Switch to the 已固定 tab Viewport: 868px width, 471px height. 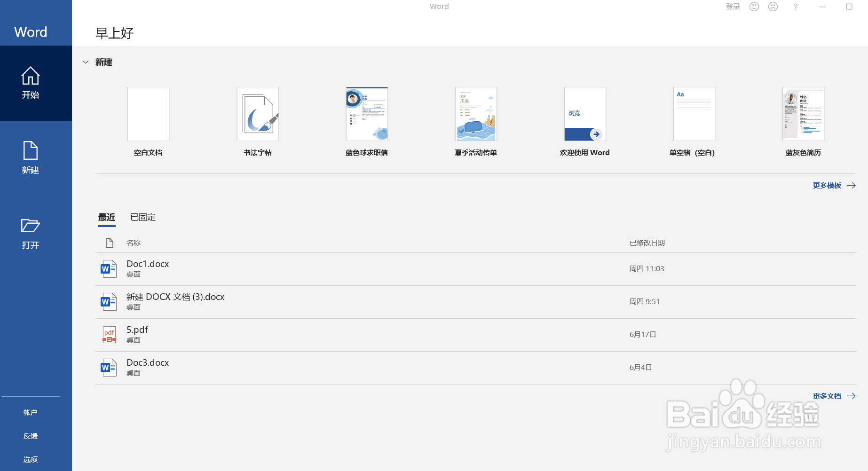tap(143, 217)
